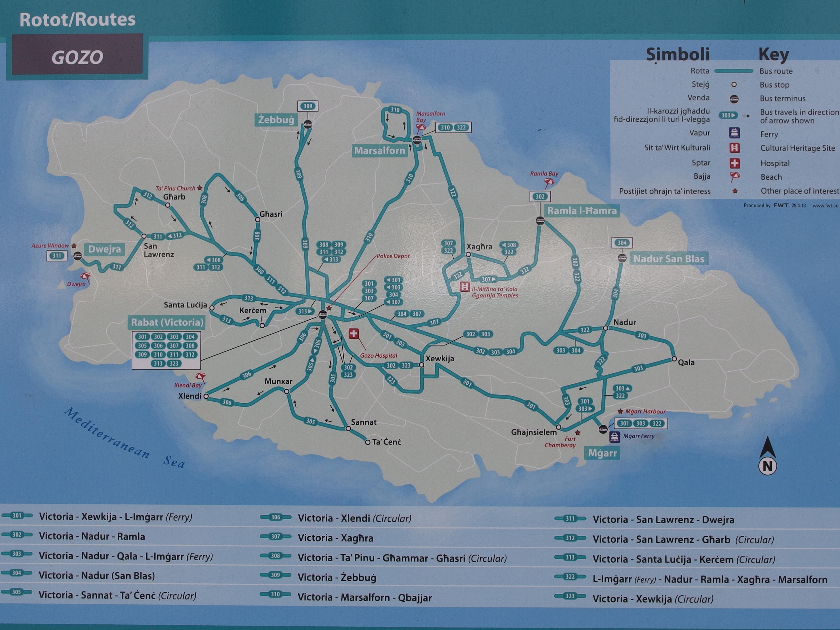Click the Mġarr Ferry ship icon
Image resolution: width=840 pixels, height=630 pixels.
[615, 437]
